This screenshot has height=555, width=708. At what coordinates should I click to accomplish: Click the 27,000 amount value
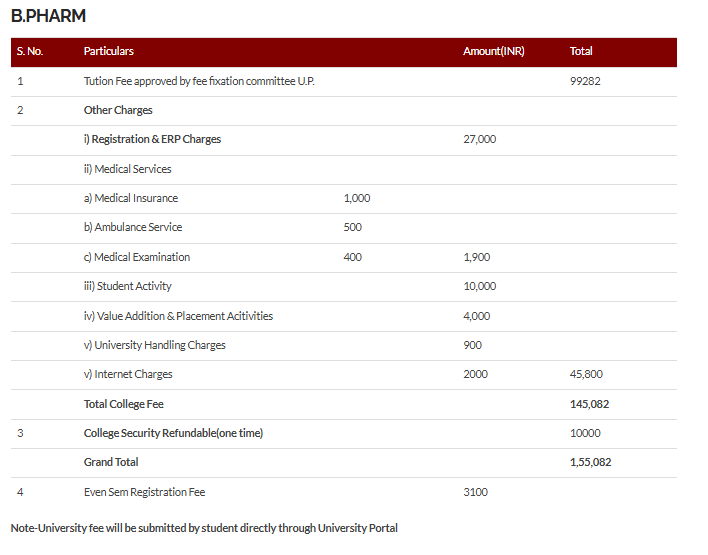(480, 139)
